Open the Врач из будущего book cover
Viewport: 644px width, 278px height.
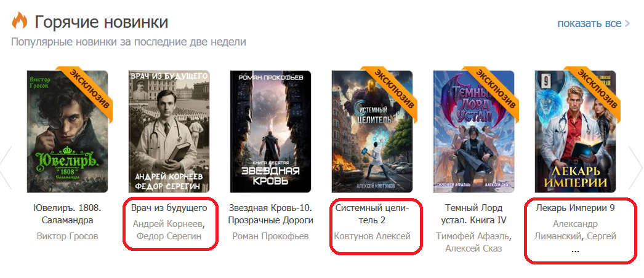pos(169,132)
